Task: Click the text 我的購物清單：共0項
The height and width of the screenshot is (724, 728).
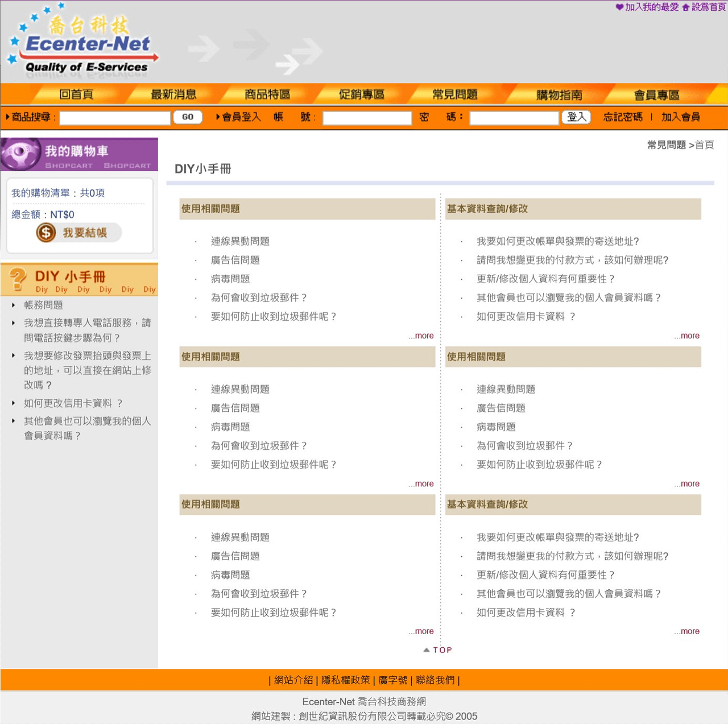Action: 58,193
